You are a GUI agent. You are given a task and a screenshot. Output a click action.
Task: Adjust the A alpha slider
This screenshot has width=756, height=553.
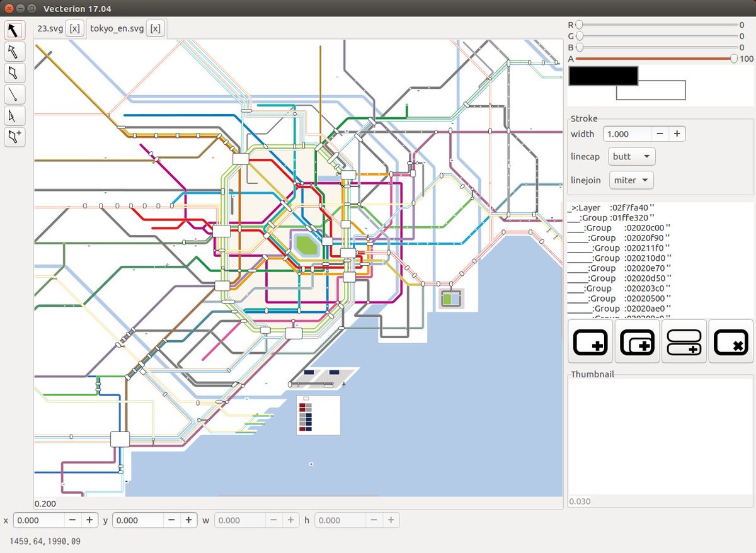[x=655, y=59]
